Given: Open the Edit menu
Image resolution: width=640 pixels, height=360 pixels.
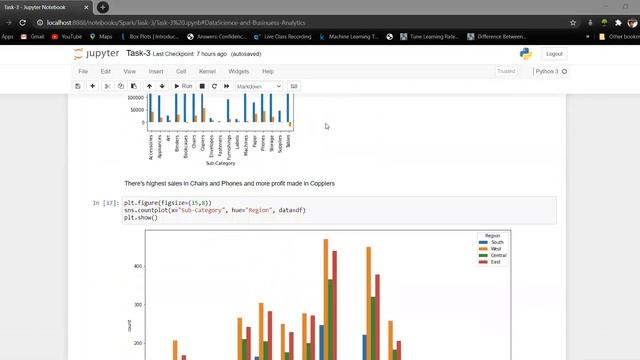Looking at the screenshot, I should tap(106, 71).
